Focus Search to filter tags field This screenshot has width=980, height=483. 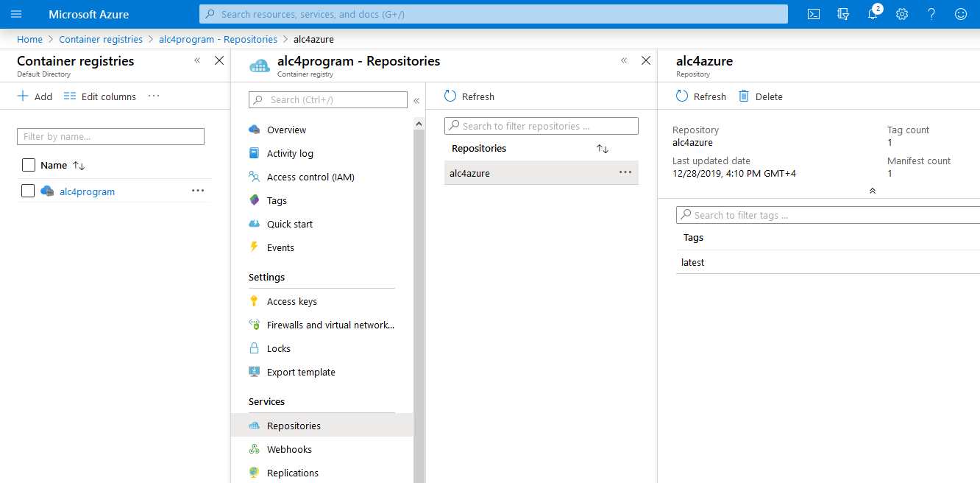(x=828, y=215)
